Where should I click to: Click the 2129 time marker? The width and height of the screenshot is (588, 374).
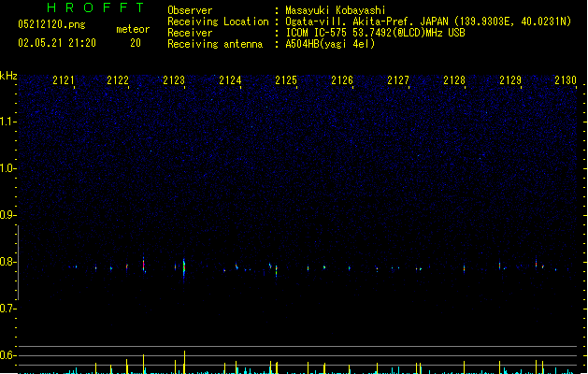point(510,80)
